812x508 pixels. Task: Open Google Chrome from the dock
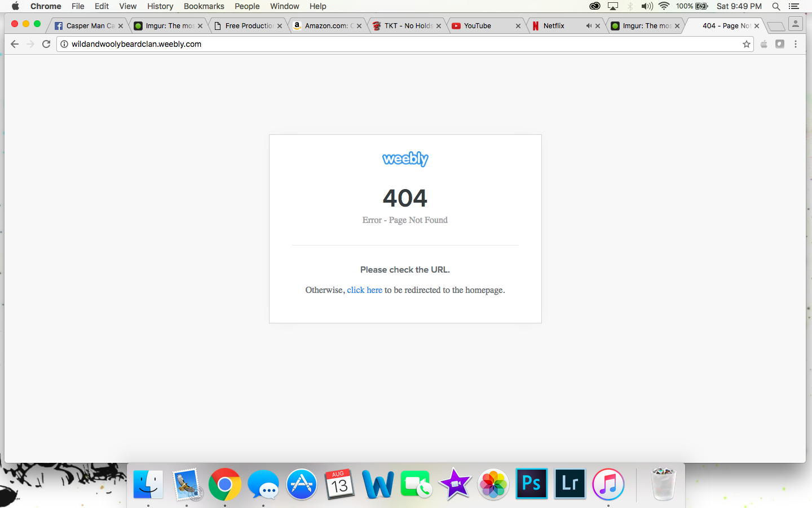coord(225,484)
